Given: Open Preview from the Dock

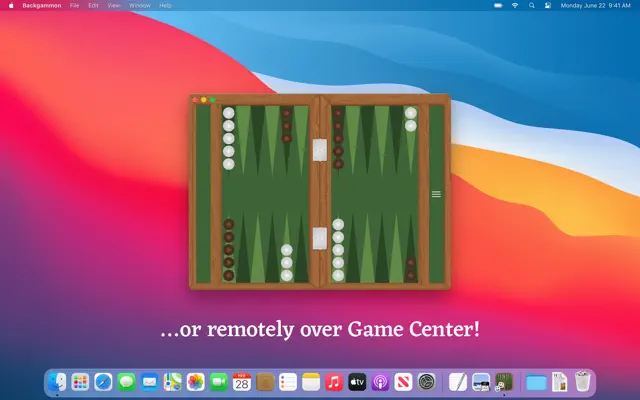Looking at the screenshot, I should pyautogui.click(x=481, y=382).
